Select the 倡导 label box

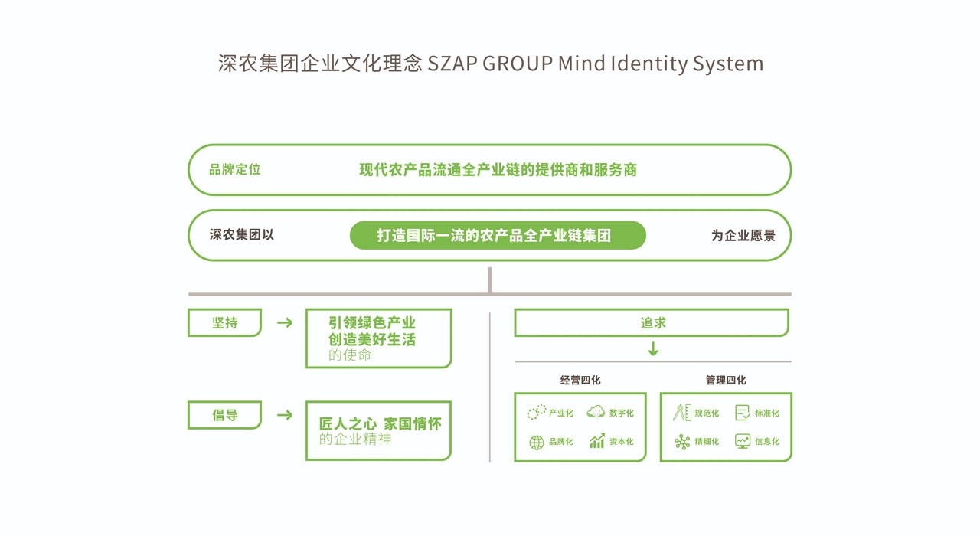224,415
